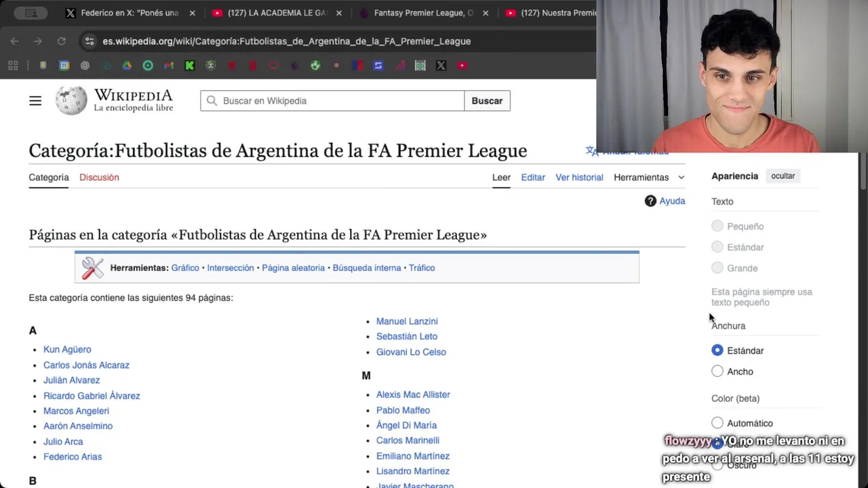Open the Discusión page tab
Viewport: 868px width, 488px height.
pos(99,178)
